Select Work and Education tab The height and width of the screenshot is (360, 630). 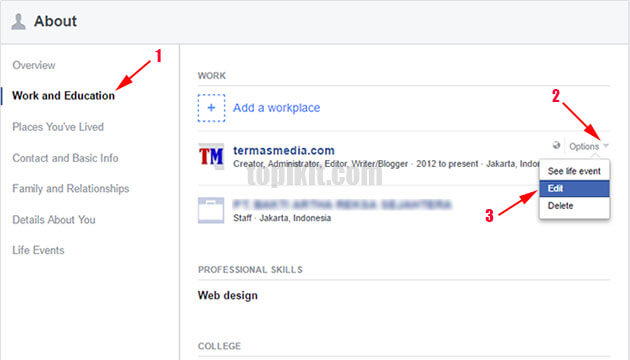pos(63,96)
